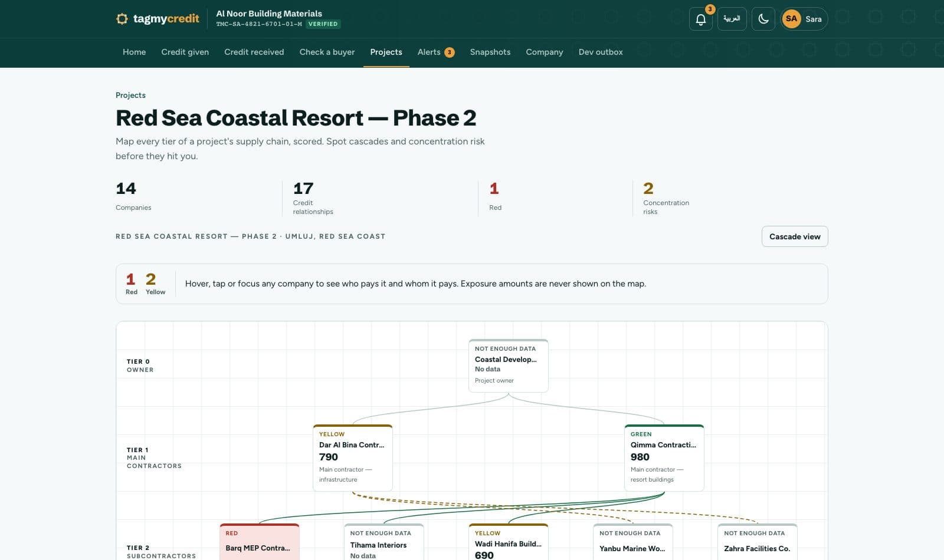
Task: Select the Dar Al Bina Contr... node
Action: click(x=353, y=458)
